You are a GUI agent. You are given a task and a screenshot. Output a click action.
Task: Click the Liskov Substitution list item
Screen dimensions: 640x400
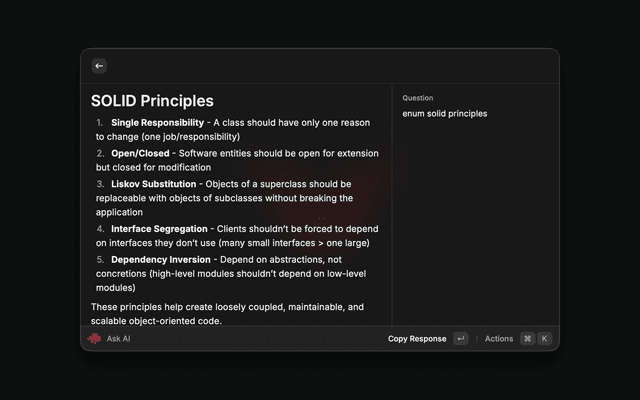click(x=153, y=184)
